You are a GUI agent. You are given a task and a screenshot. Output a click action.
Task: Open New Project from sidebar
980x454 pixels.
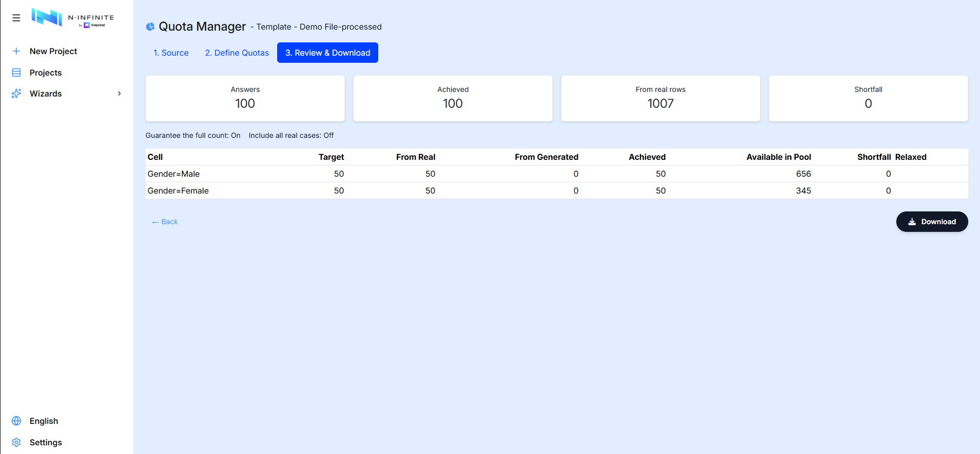53,51
